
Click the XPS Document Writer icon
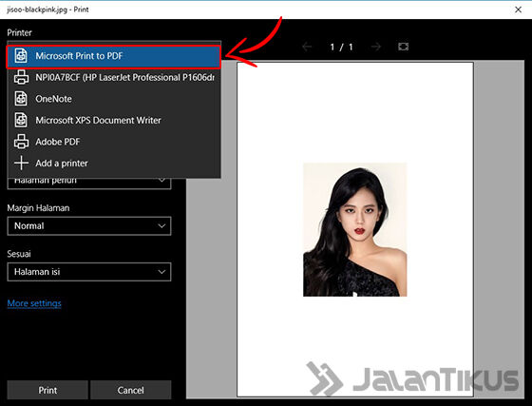[x=21, y=120]
